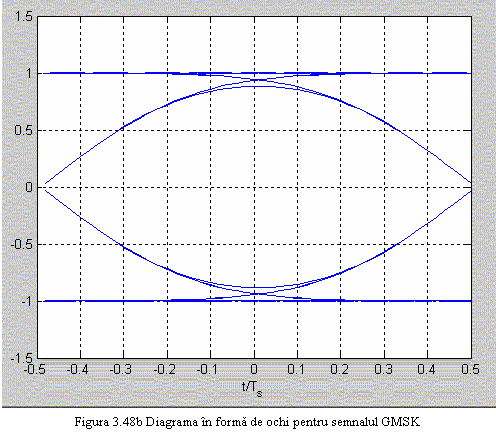Image resolution: width=496 pixels, height=446 pixels.
Task: Click the -0.3 x-axis tick label
Action: pyautogui.click(x=121, y=369)
